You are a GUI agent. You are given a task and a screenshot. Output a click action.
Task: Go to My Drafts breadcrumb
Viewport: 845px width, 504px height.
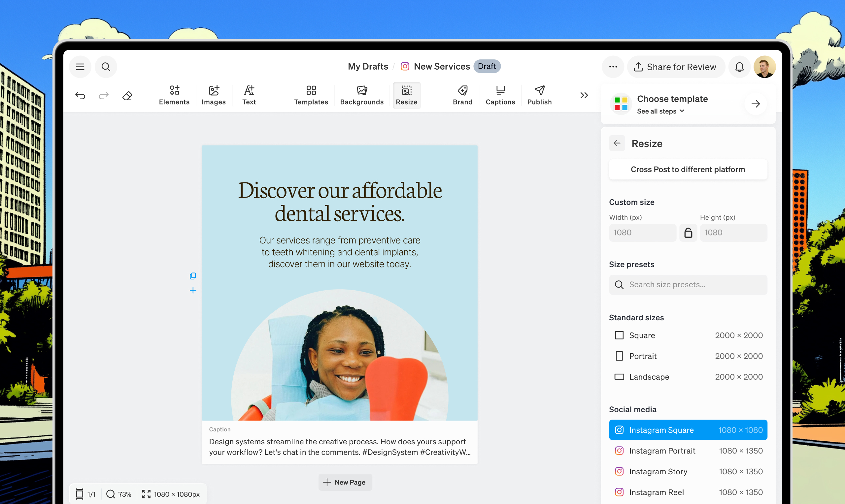[368, 67]
